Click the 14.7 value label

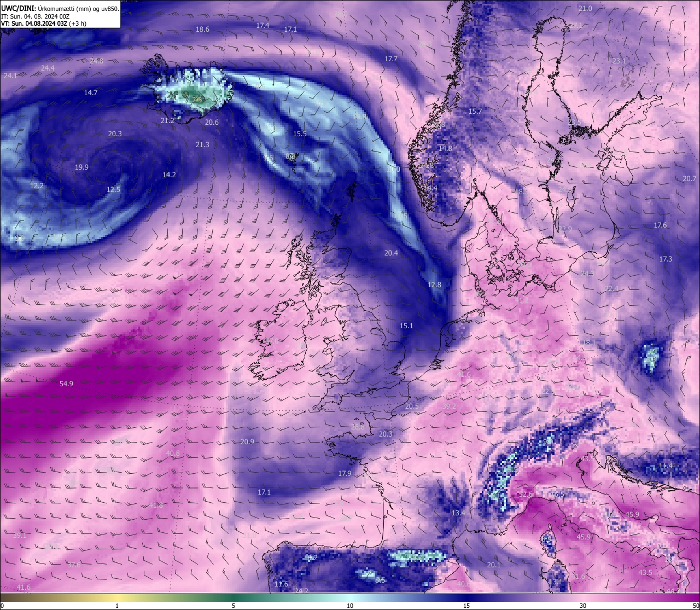[91, 93]
